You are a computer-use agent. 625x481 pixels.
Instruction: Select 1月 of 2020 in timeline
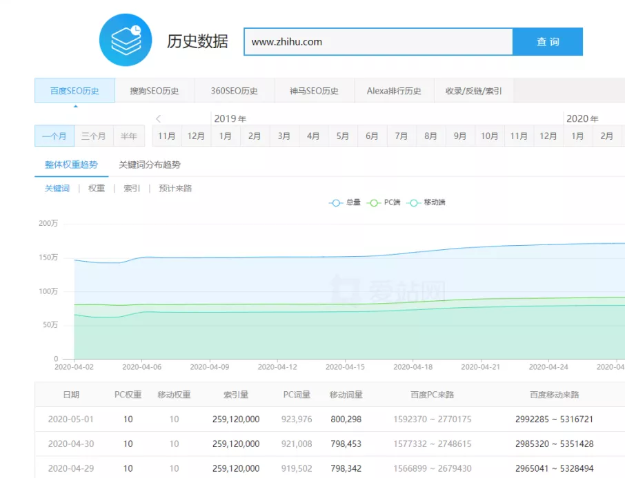[577, 136]
